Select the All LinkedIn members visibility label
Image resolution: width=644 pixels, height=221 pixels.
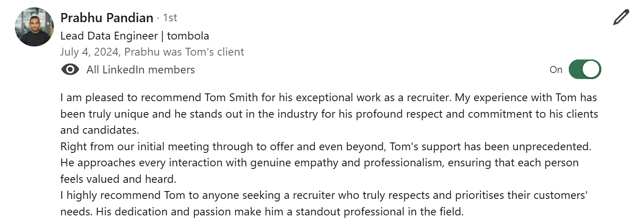pyautogui.click(x=140, y=69)
